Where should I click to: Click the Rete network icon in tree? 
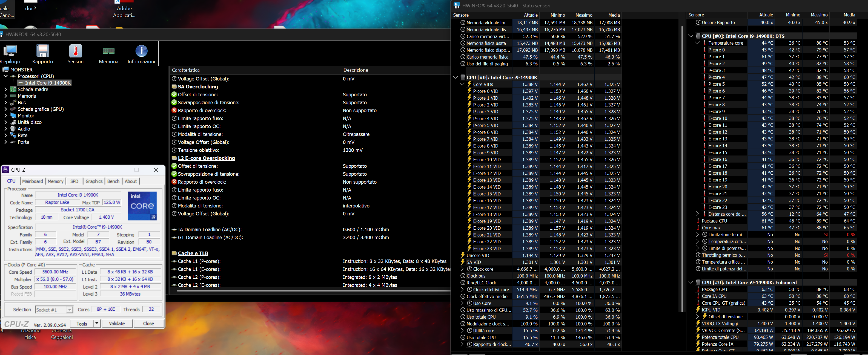tap(13, 135)
